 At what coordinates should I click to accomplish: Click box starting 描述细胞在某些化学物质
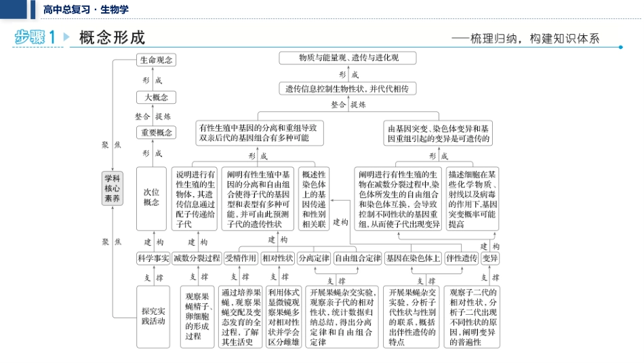472,199
